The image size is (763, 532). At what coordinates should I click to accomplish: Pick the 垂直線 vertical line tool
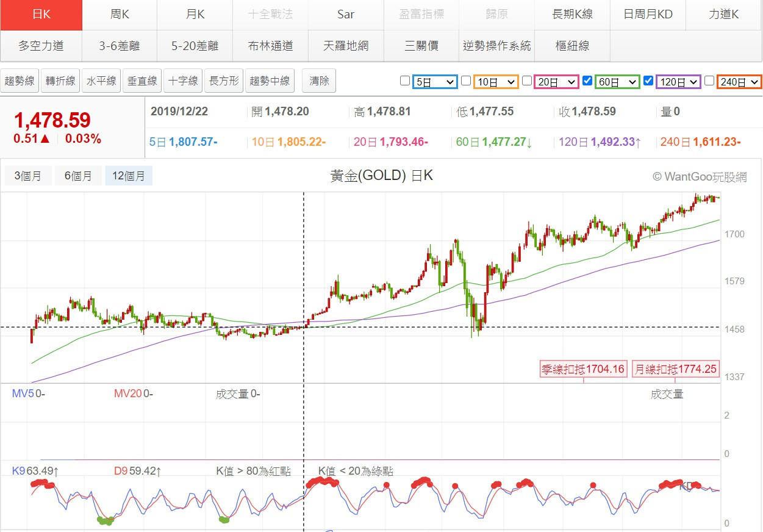pyautogui.click(x=142, y=81)
